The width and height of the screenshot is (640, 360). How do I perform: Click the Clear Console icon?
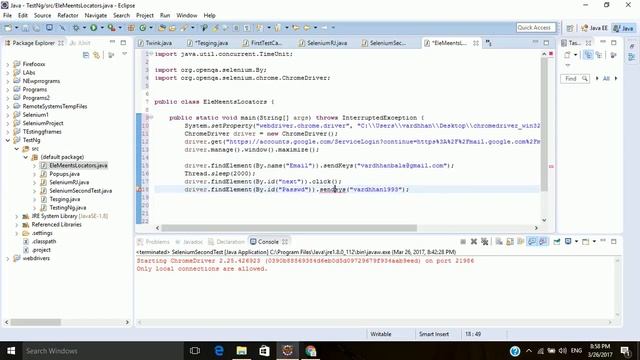click(x=499, y=242)
